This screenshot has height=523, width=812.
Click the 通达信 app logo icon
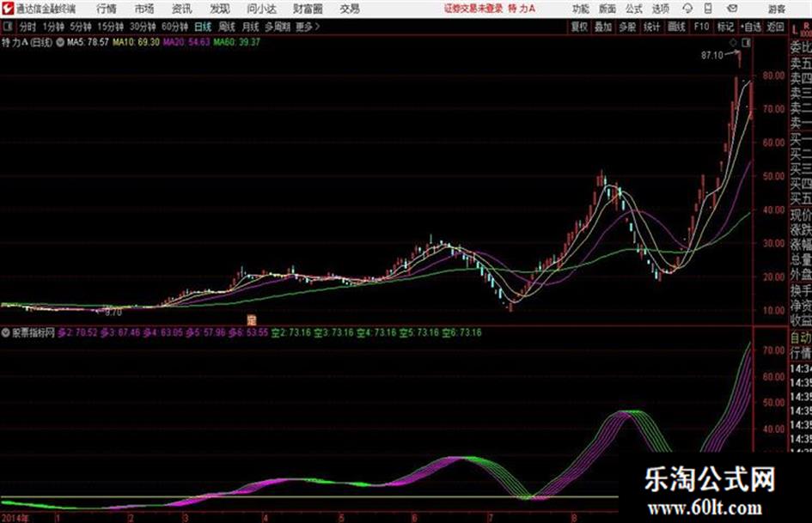pyautogui.click(x=8, y=9)
